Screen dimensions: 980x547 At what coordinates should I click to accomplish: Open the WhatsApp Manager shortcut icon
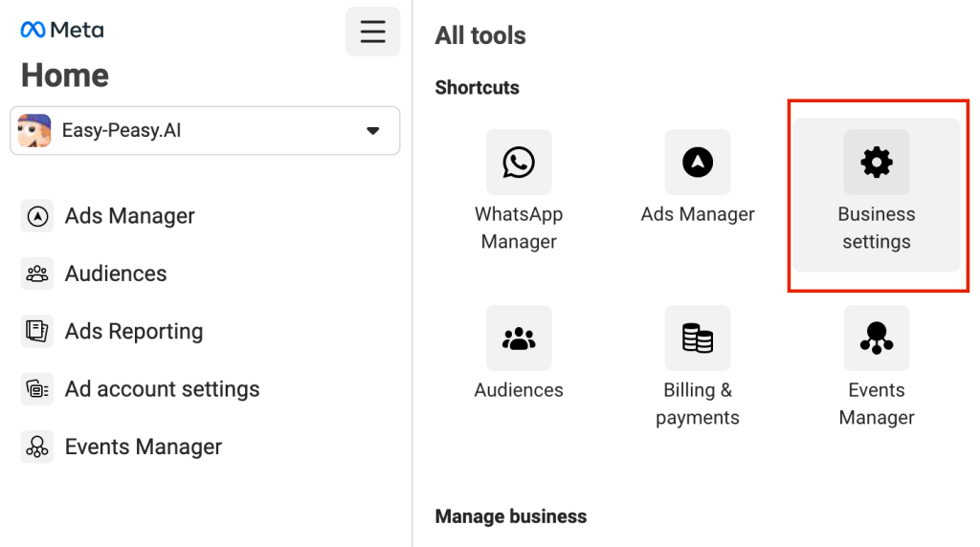click(x=519, y=163)
